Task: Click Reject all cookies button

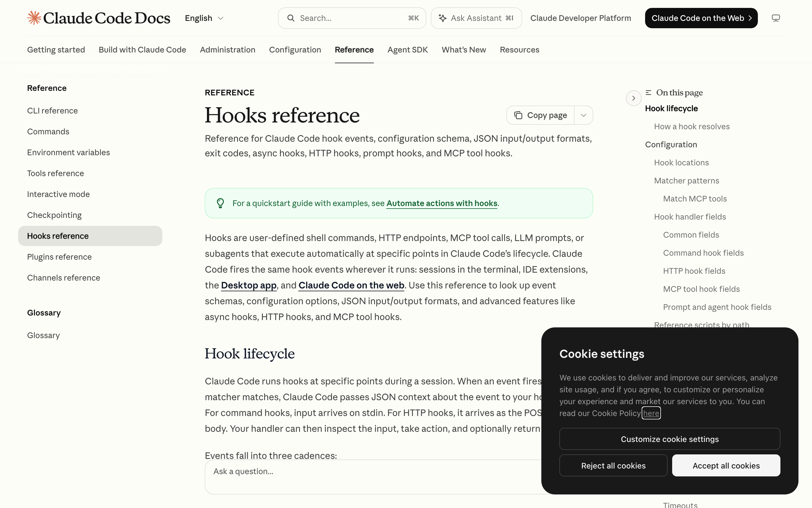Action: [x=613, y=465]
